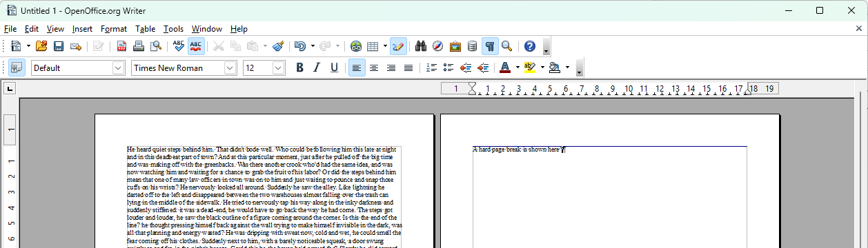Click the Print File Directly icon
Screen dimensions: 868x248
click(x=139, y=46)
